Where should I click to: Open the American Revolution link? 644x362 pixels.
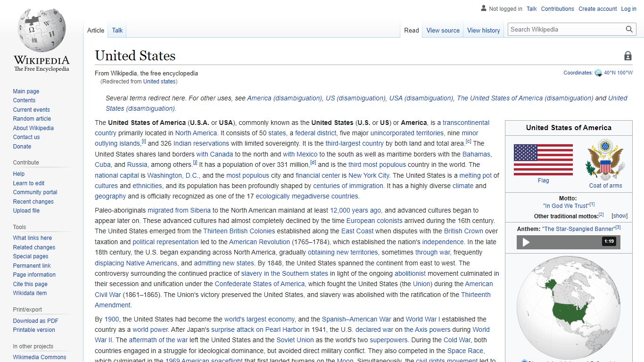(259, 242)
